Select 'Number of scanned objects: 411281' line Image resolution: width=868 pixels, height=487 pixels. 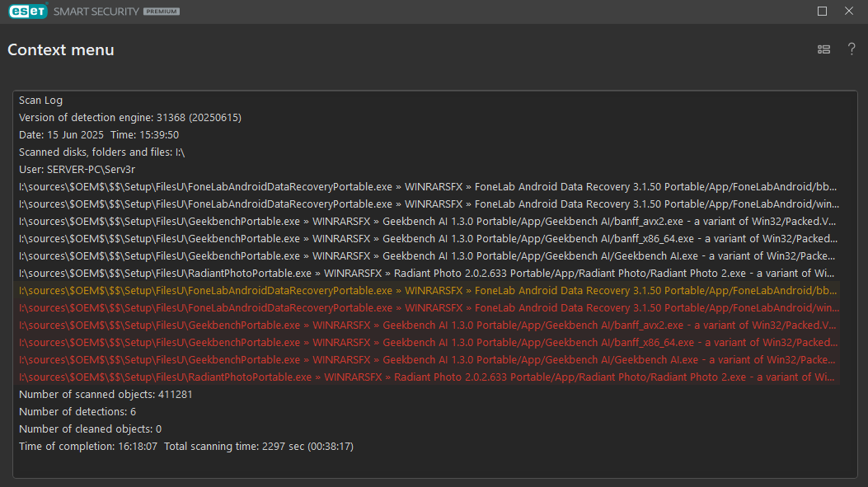click(x=106, y=394)
